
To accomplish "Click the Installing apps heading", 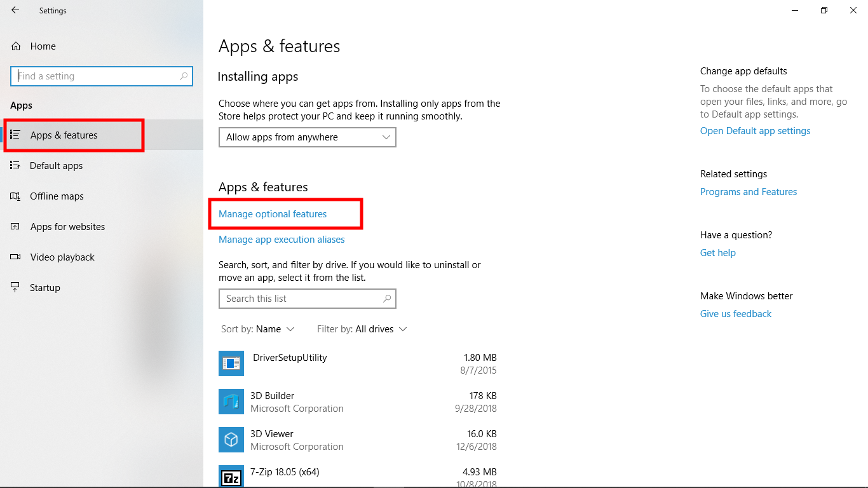I will (x=258, y=77).
